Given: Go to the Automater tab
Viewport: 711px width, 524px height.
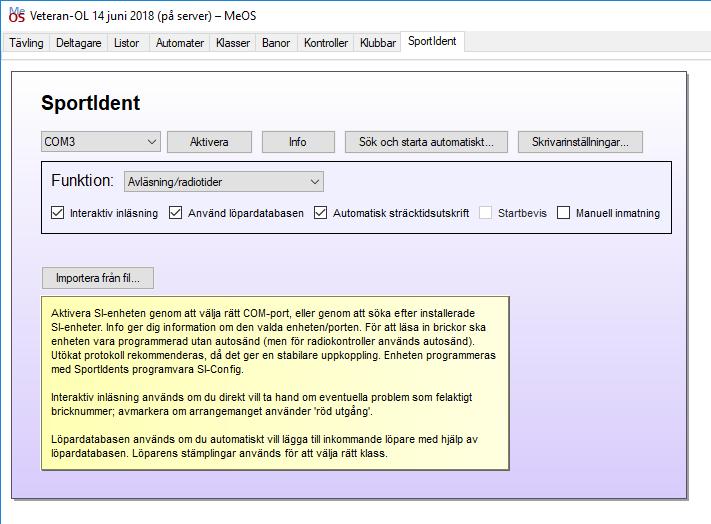Looking at the screenshot, I should (180, 43).
